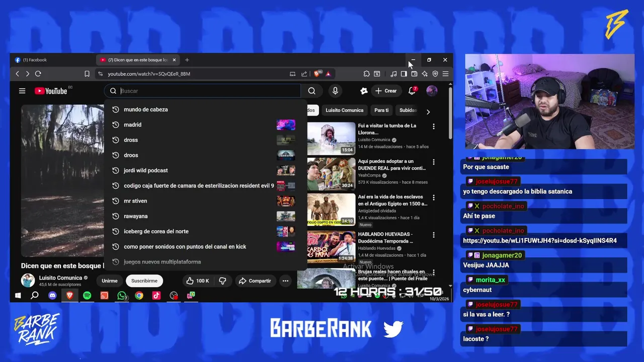Open the La Llorona video thumbnail
644x362 pixels.
pyautogui.click(x=331, y=138)
